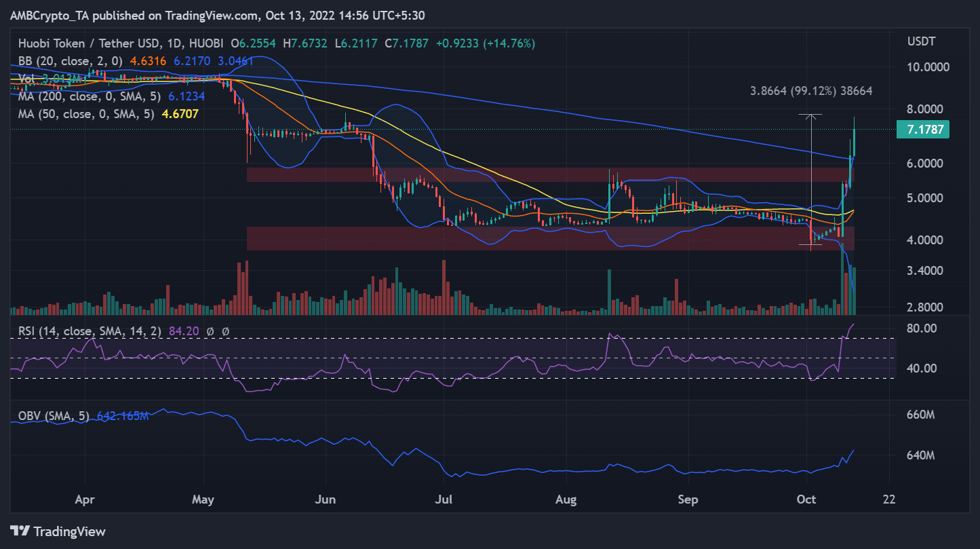Click the USDT label atop the price axis

click(920, 41)
